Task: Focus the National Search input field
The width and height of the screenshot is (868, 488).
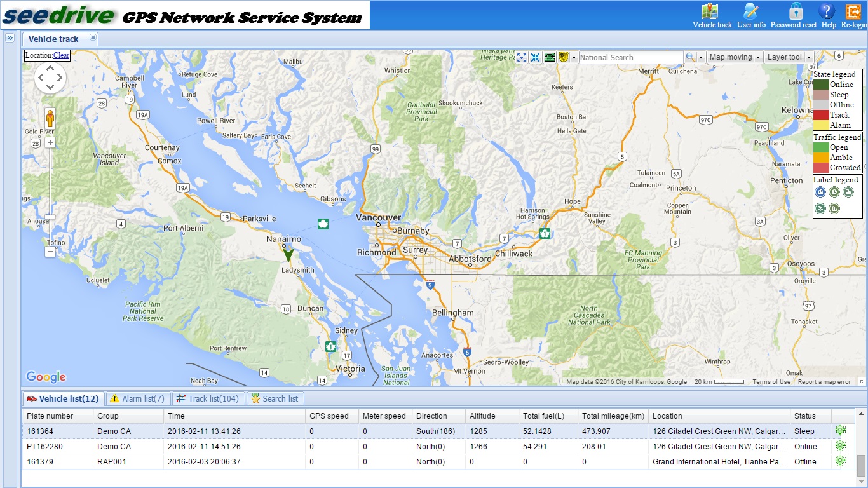Action: [x=631, y=57]
